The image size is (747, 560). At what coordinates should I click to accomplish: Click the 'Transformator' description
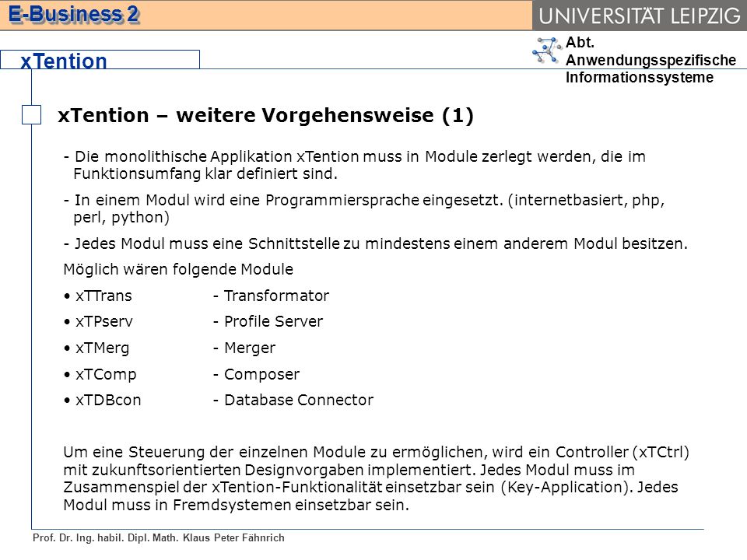pyautogui.click(x=276, y=296)
